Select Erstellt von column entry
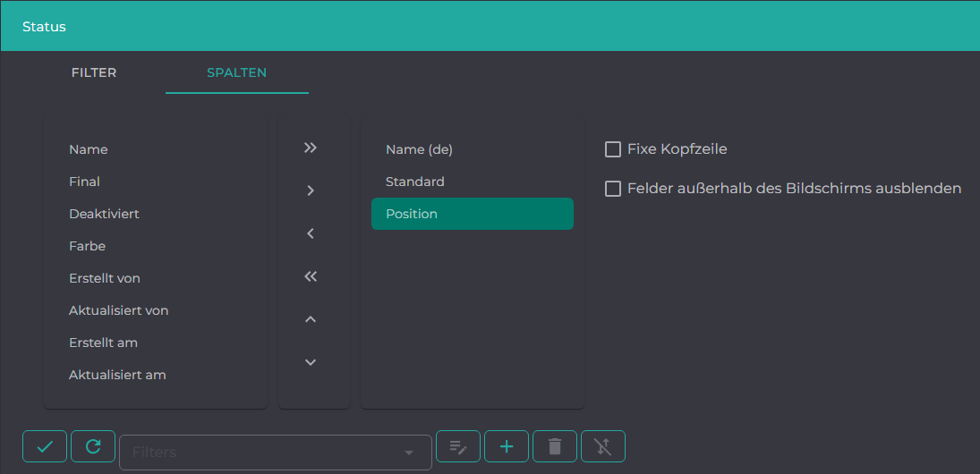The image size is (980, 474). (156, 278)
